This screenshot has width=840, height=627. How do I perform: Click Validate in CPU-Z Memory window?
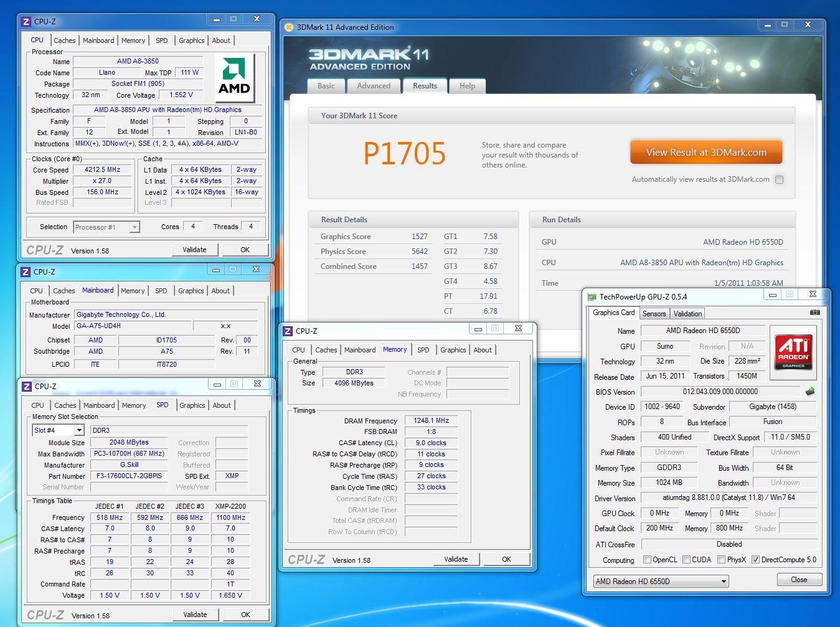[x=456, y=559]
